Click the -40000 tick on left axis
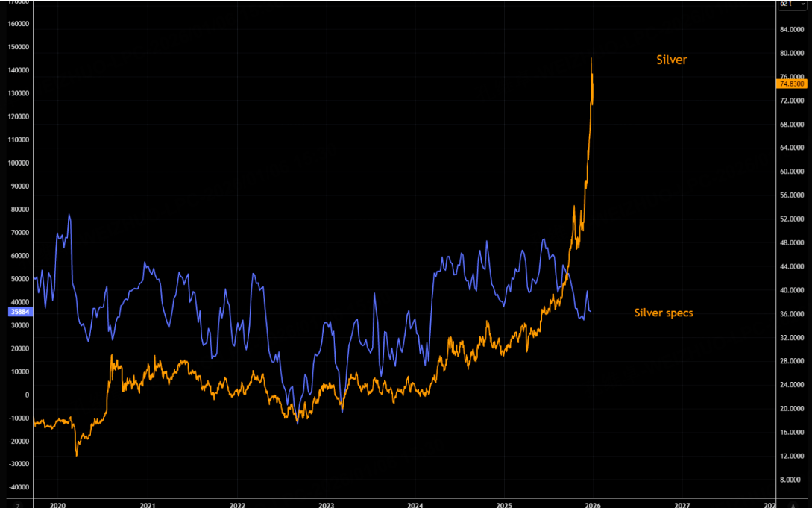The image size is (812, 508). click(18, 487)
